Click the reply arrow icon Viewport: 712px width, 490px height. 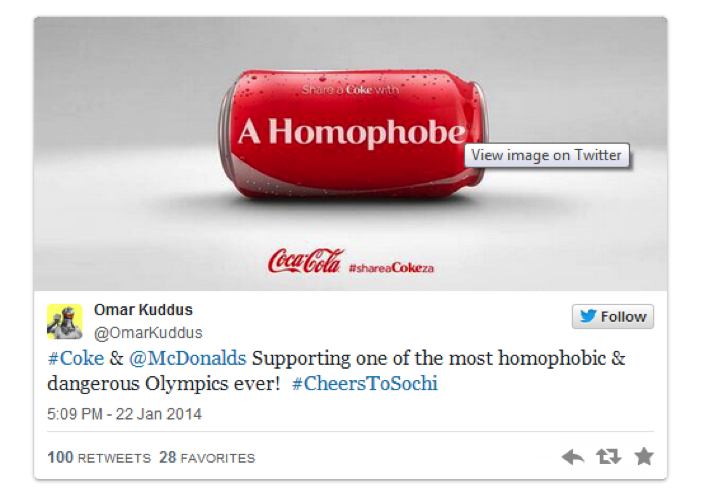573,456
